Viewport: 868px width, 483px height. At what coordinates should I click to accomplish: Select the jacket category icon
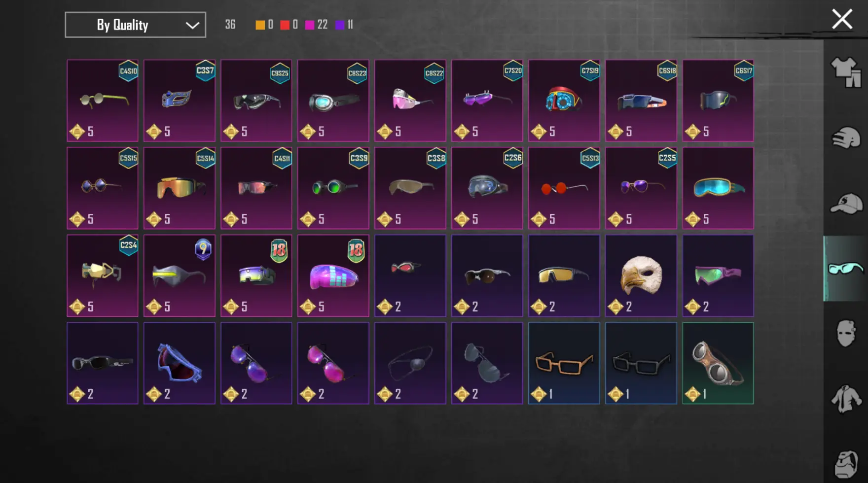[x=846, y=399]
